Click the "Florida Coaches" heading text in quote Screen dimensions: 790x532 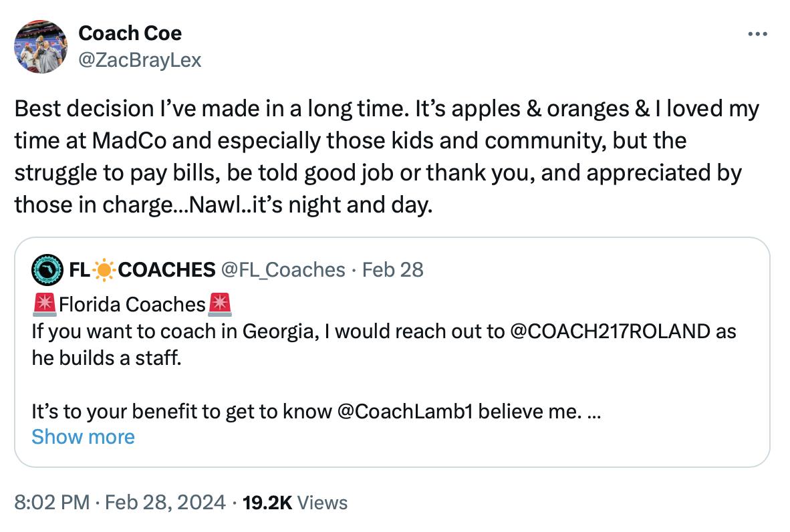[x=132, y=304]
